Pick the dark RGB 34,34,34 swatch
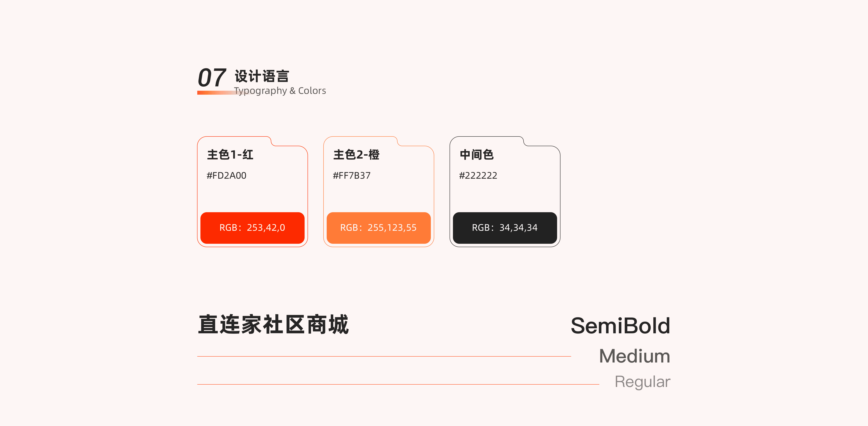 (x=504, y=228)
